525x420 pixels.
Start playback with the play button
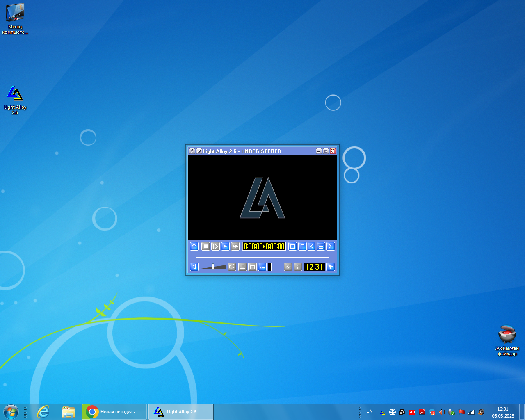click(x=225, y=246)
